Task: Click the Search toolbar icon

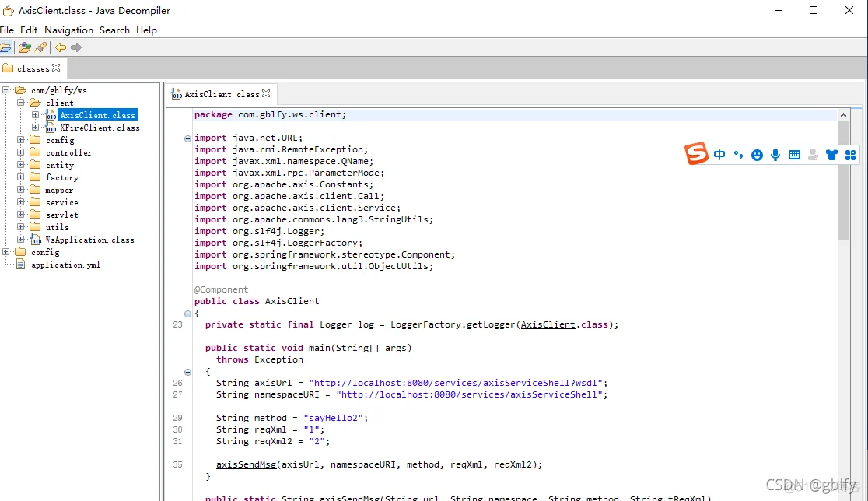Action: [x=40, y=47]
